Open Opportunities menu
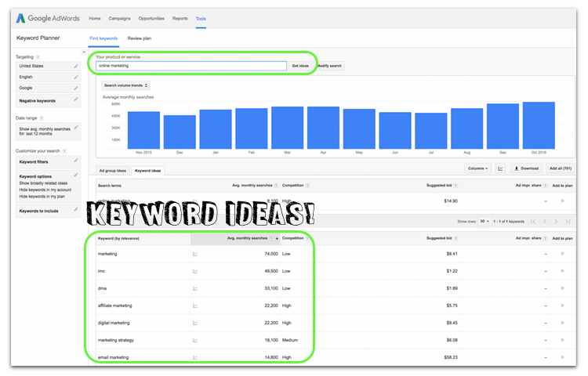 tap(151, 18)
